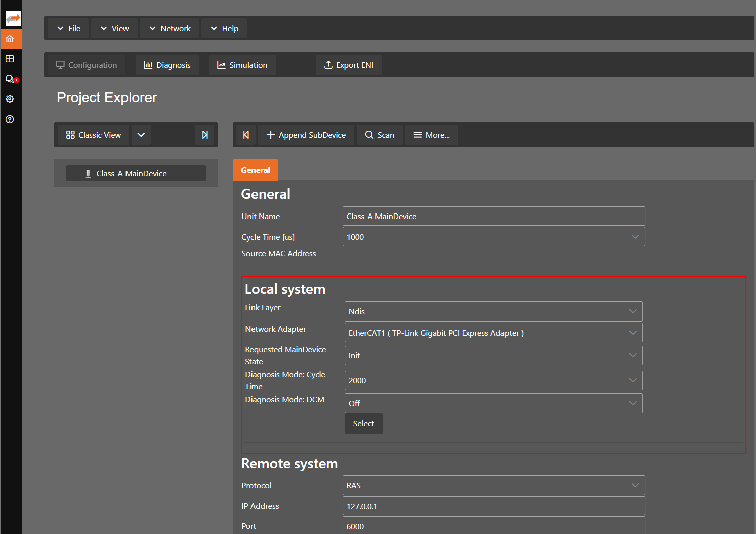Click Export ENI button
Image resolution: width=756 pixels, height=534 pixels.
pyautogui.click(x=349, y=65)
